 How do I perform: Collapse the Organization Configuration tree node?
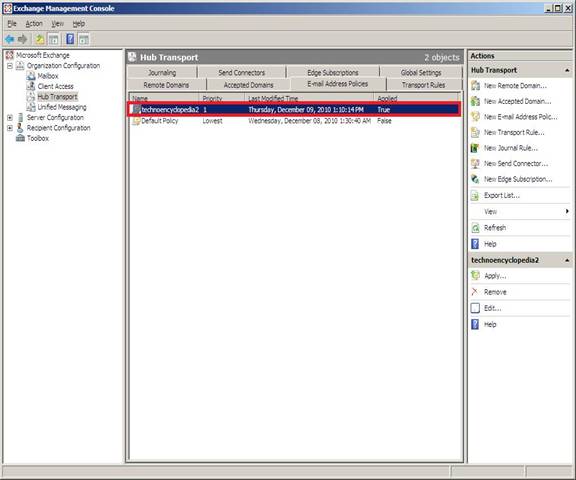tap(10, 66)
